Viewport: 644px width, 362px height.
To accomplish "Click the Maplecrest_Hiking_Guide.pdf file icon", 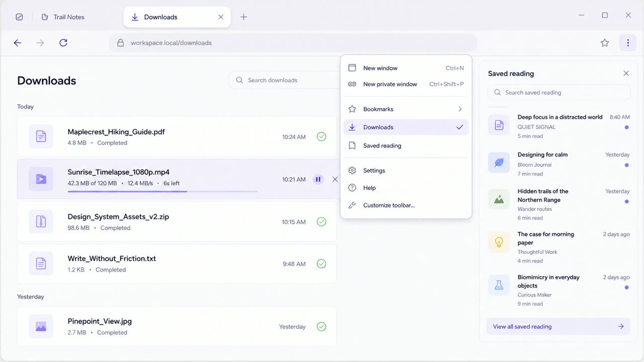I will (x=41, y=136).
